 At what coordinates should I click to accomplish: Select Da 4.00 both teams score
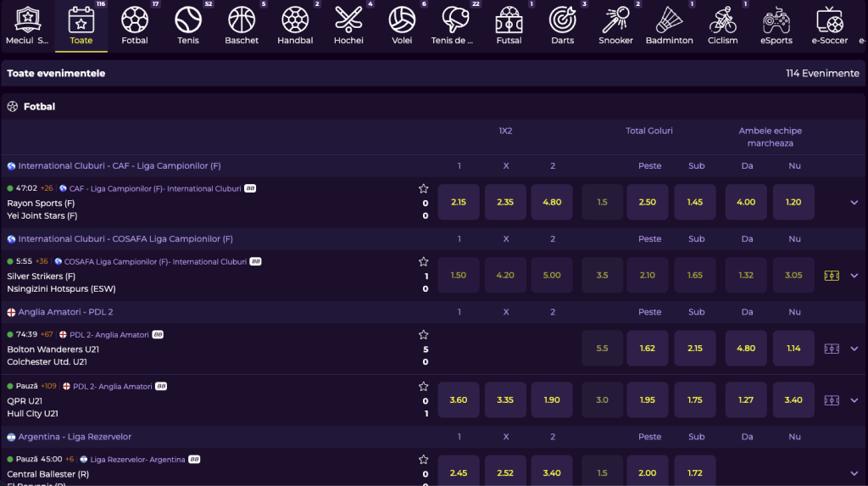click(746, 202)
